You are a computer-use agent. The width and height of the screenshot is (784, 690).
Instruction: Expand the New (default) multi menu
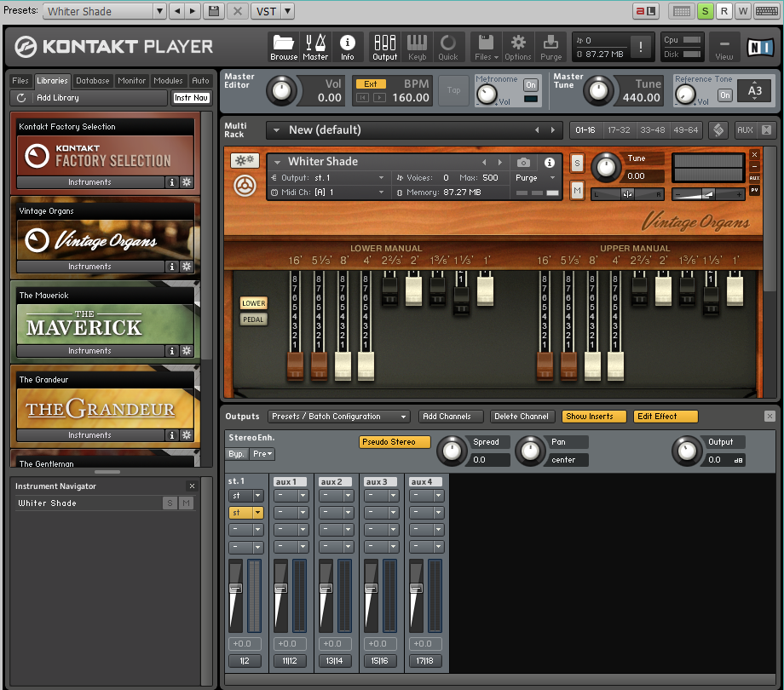pyautogui.click(x=276, y=130)
